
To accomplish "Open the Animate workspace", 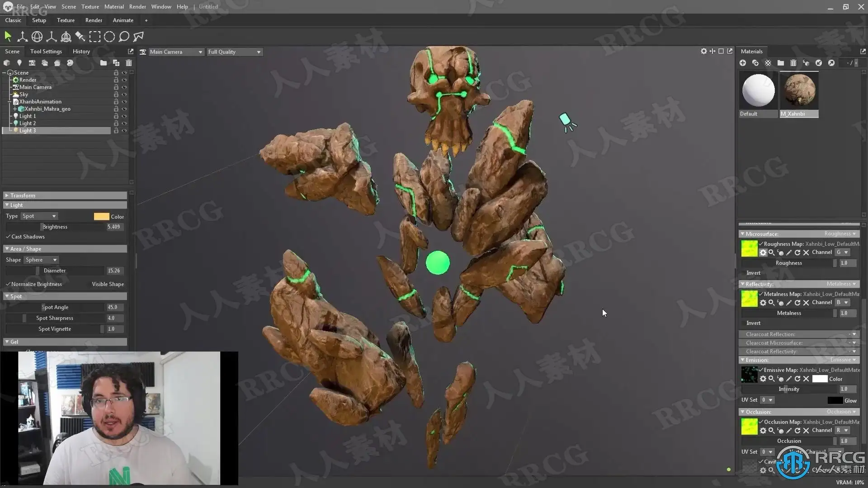I will 123,20.
